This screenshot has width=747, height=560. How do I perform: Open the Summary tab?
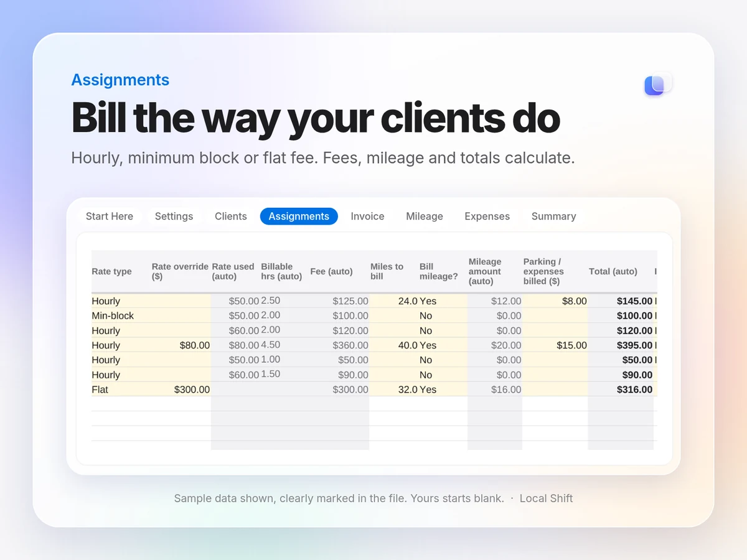[554, 217]
